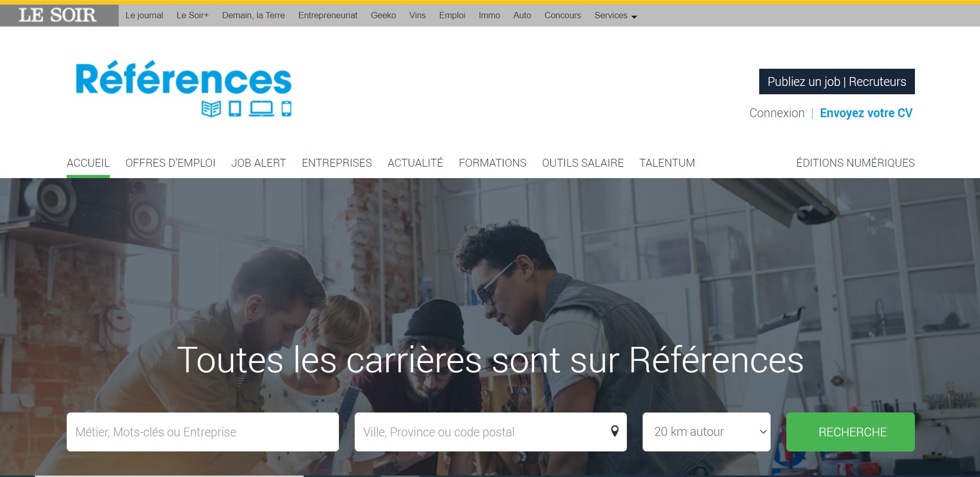Select Éditions Numériques in the navigation

pyautogui.click(x=855, y=163)
